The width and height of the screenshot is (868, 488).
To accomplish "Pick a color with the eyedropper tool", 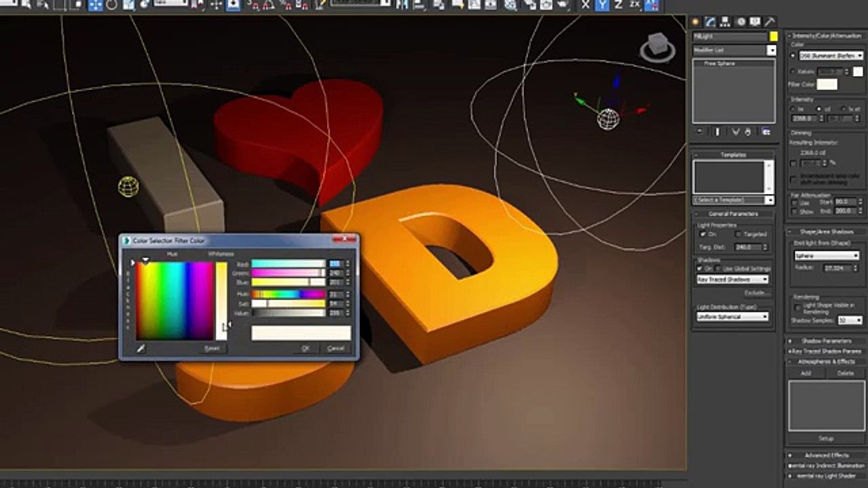I will point(142,348).
